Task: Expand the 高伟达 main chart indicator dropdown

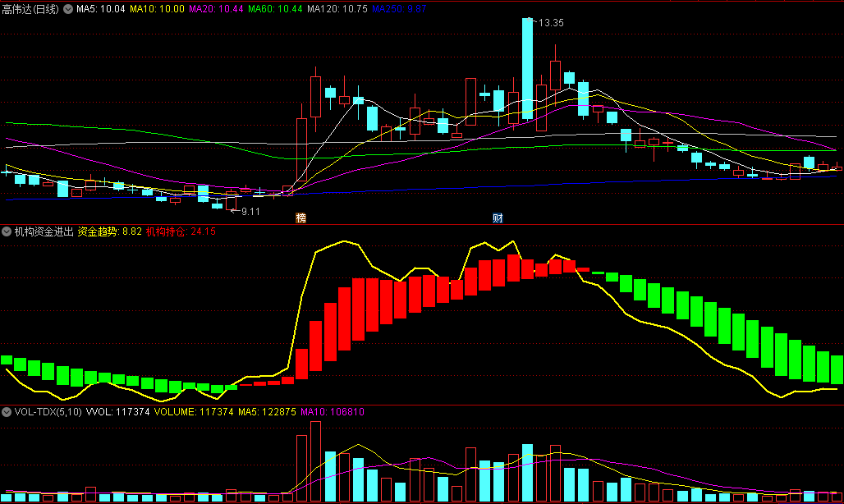Action: click(x=68, y=9)
